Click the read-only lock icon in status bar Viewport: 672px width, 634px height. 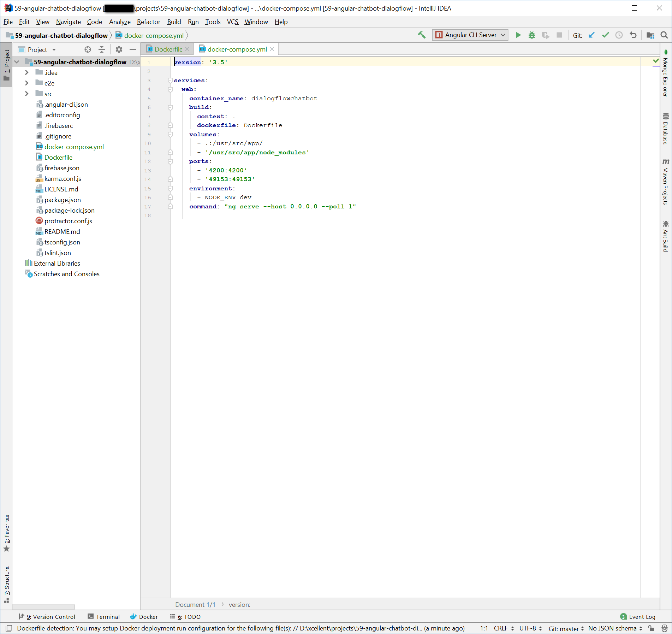[652, 628]
